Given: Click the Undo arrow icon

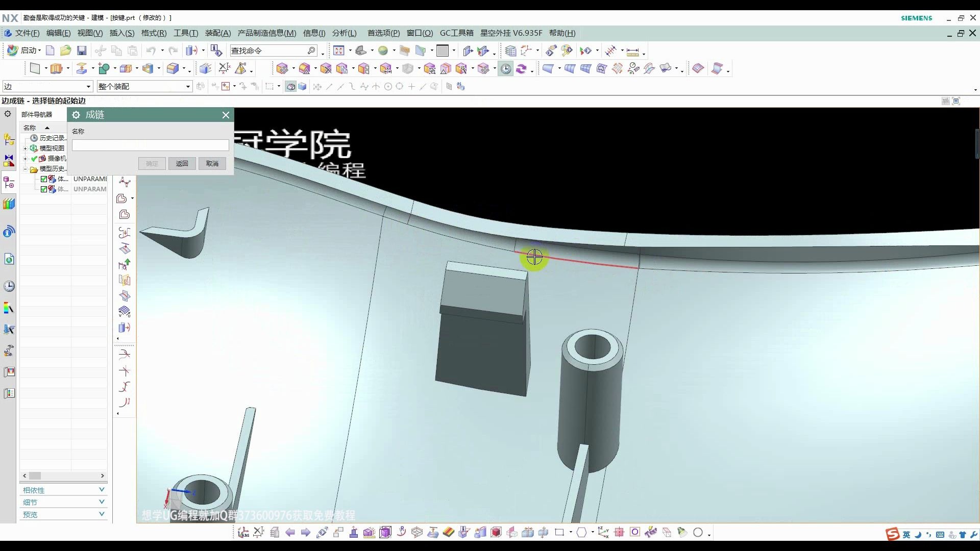Looking at the screenshot, I should (x=151, y=51).
